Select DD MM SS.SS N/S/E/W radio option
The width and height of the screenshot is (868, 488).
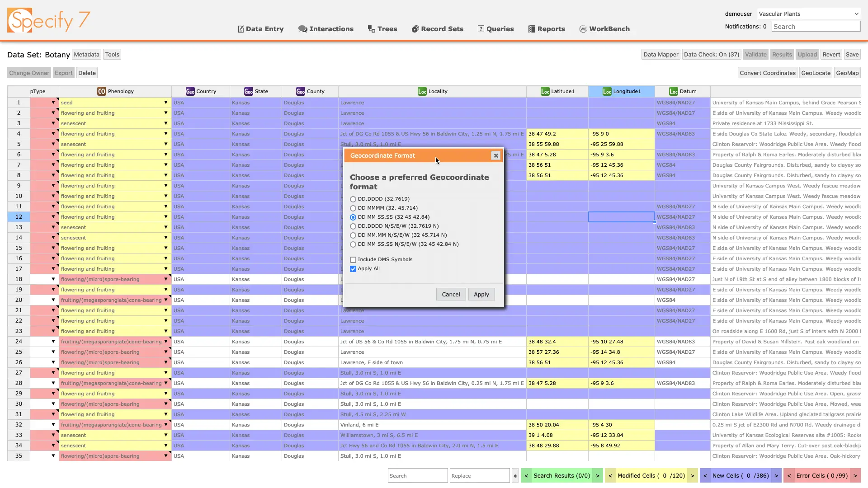(353, 244)
